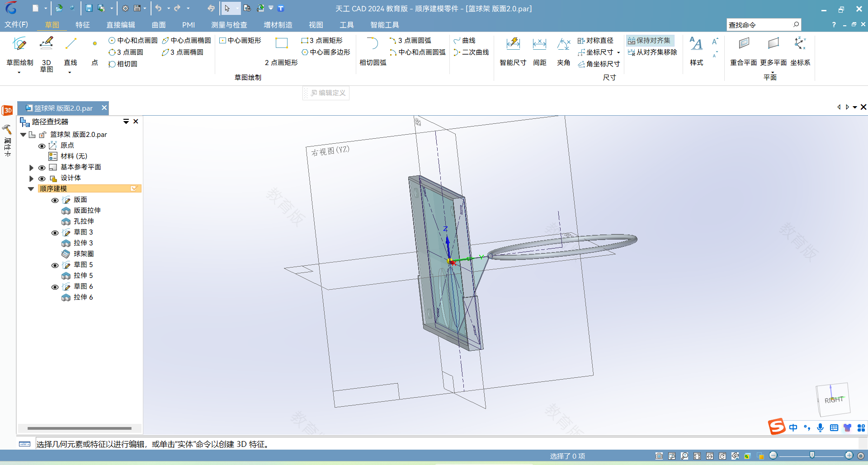Open the 文件(F) menu
Viewport: 868px width, 465px height.
coord(16,24)
